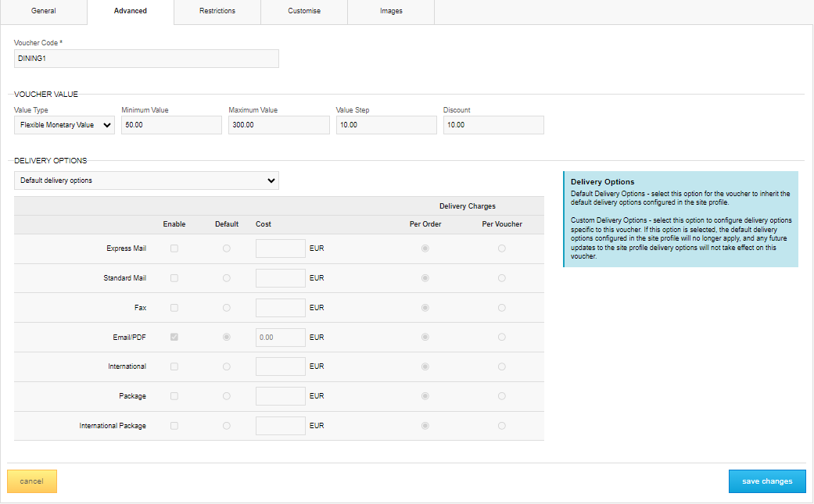814x504 pixels.
Task: Select Fax as default option
Action: (x=226, y=308)
